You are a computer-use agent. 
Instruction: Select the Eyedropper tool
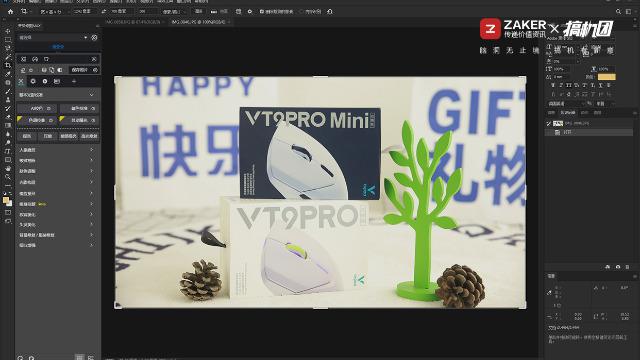pos(8,74)
